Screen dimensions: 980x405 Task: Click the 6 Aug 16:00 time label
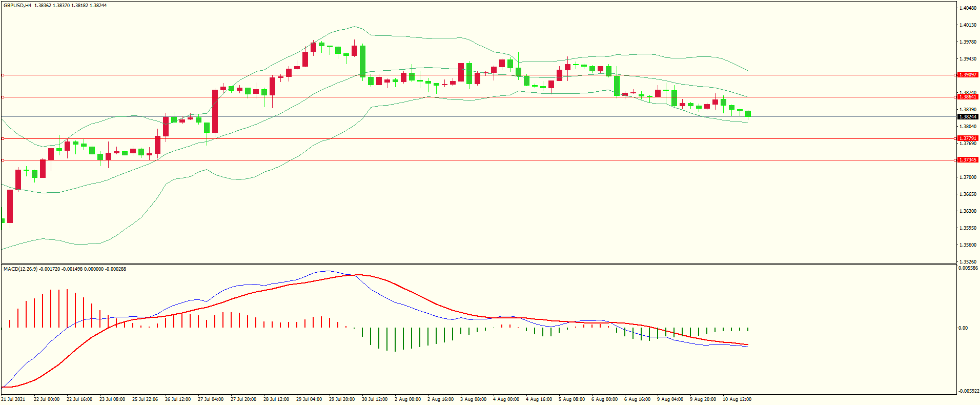coord(637,399)
